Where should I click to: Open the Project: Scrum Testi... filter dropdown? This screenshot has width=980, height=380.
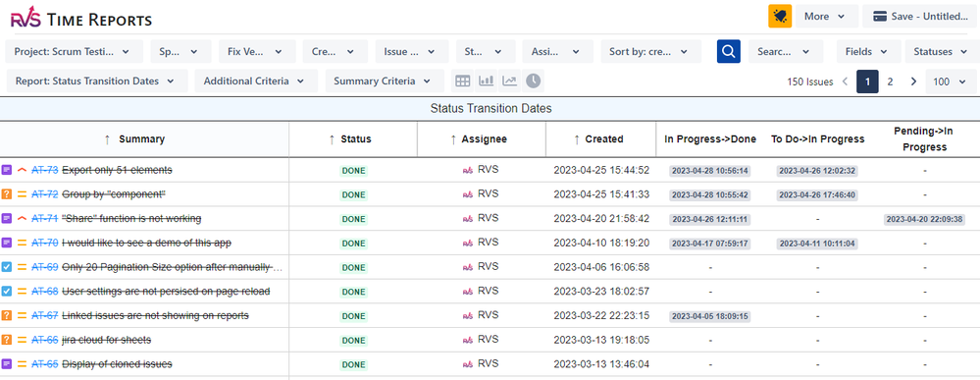(x=75, y=51)
